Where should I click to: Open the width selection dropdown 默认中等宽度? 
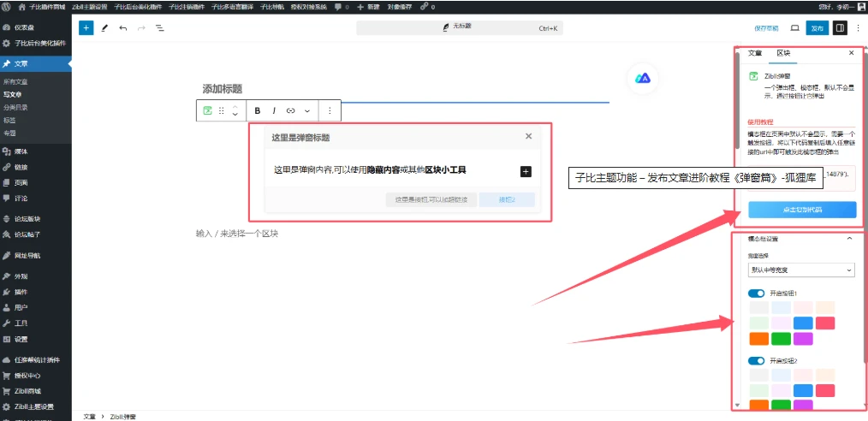pyautogui.click(x=801, y=270)
